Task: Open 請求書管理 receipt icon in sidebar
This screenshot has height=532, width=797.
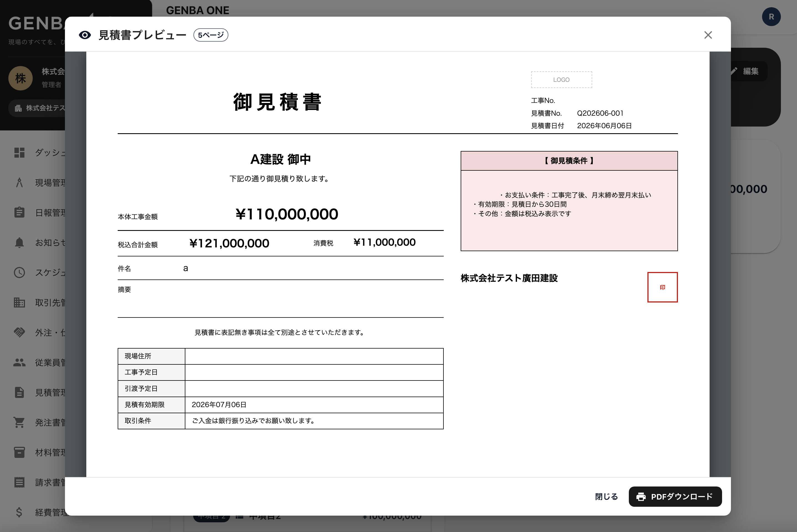Action: (19, 482)
